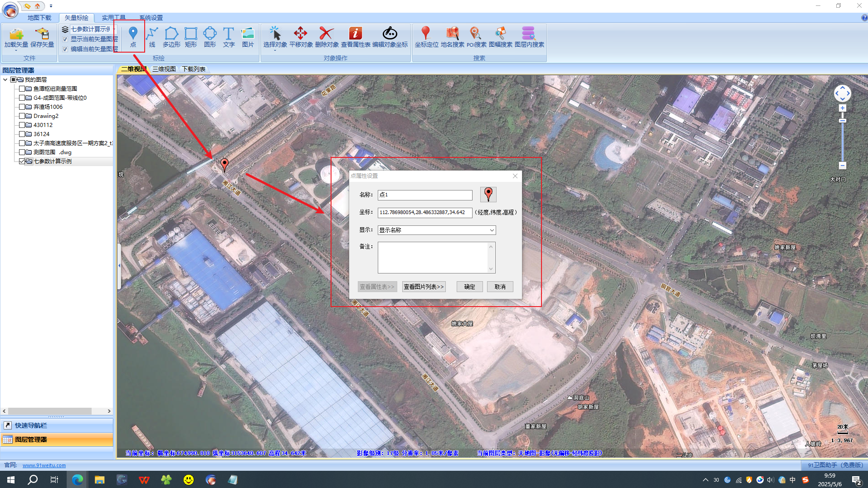This screenshot has height=488, width=868.
Task: Open Windows Start menu
Action: 11,479
